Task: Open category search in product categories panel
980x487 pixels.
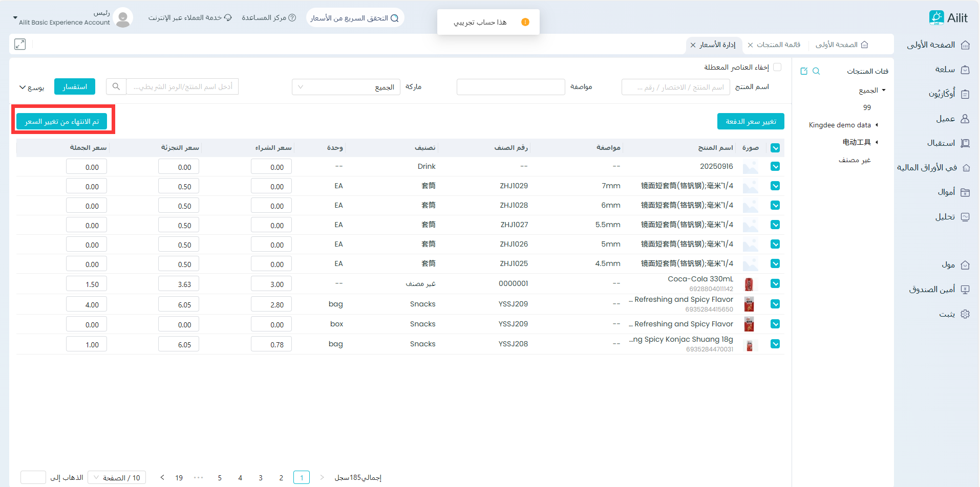Action: (816, 71)
